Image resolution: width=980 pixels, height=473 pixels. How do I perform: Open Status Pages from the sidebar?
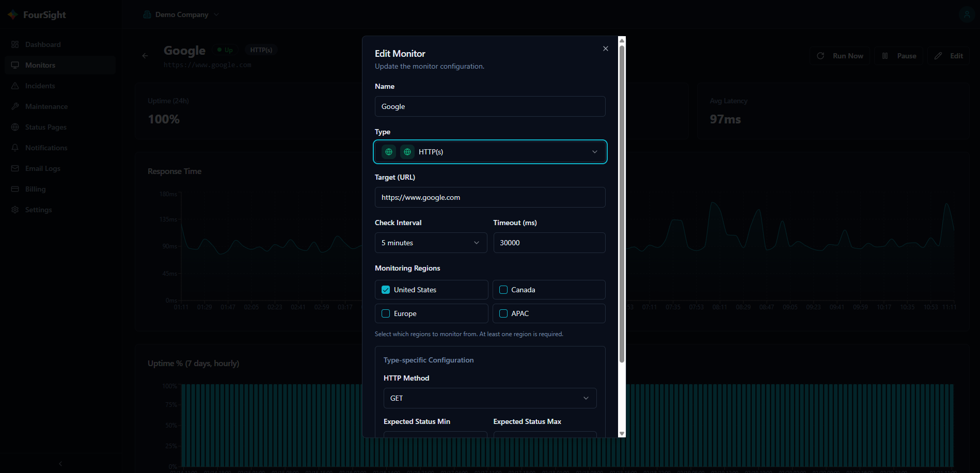click(x=45, y=127)
